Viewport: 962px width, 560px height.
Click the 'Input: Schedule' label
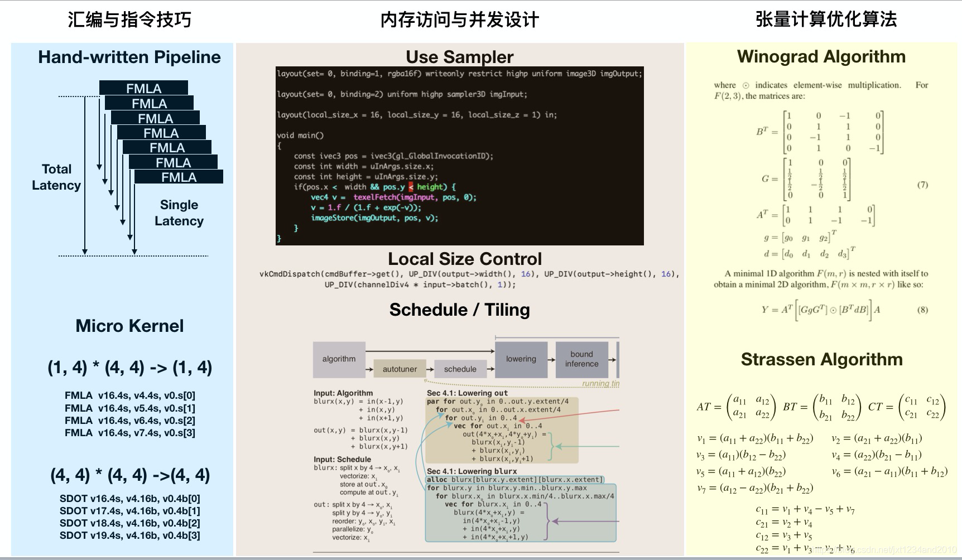tap(342, 460)
